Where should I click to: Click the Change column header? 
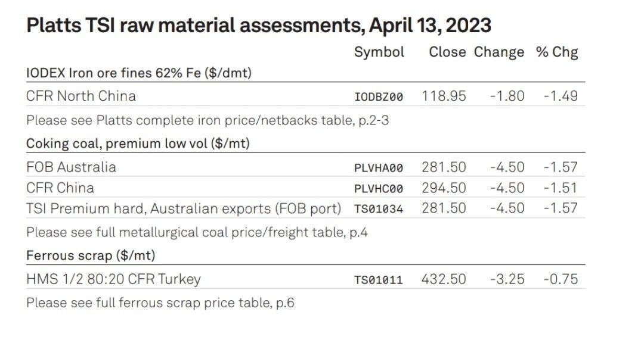pyautogui.click(x=499, y=52)
